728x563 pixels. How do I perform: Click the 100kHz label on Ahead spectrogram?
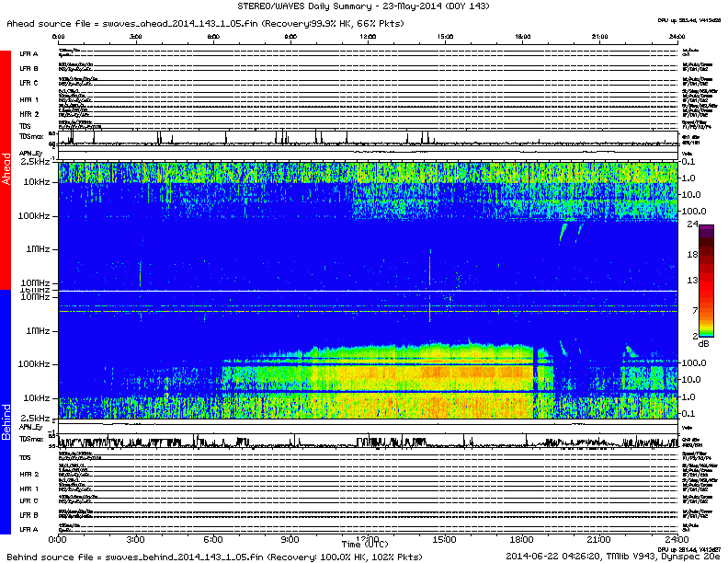(x=34, y=215)
